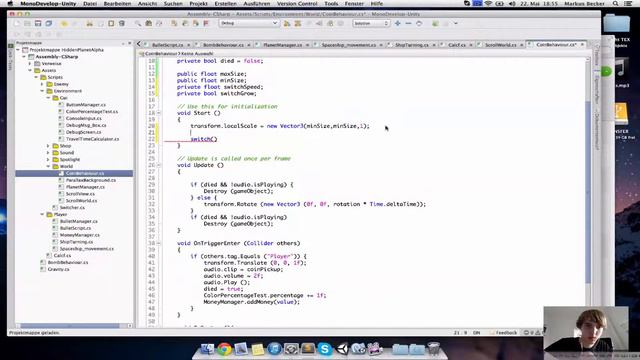The height and width of the screenshot is (360, 640).
Task: Click the red flag toolbar icon
Action: tap(206, 24)
